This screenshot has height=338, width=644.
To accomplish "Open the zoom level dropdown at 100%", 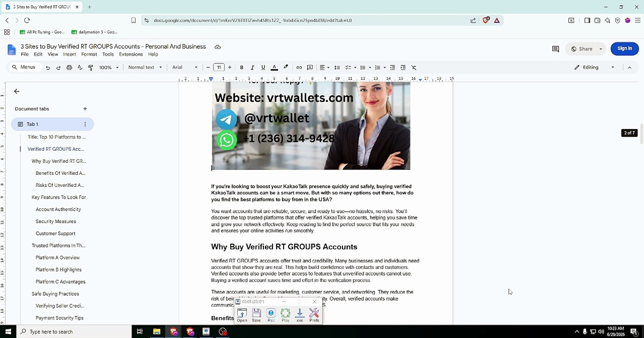I will tap(109, 68).
